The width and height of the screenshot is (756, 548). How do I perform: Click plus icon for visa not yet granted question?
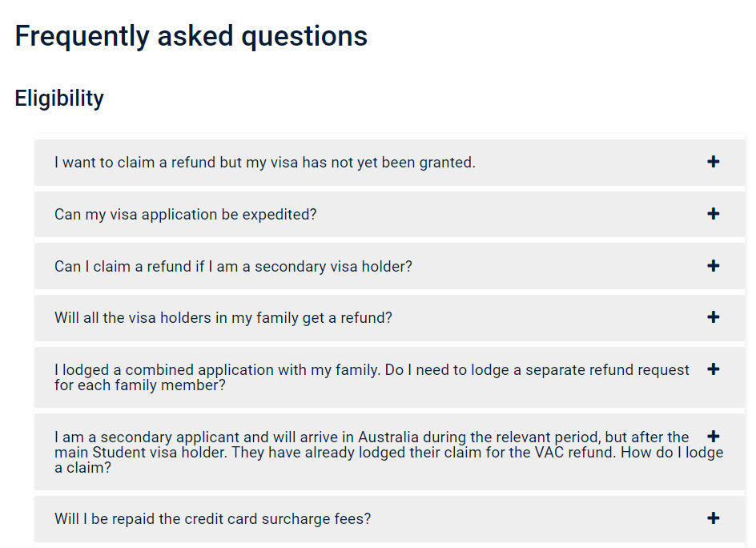coord(713,162)
